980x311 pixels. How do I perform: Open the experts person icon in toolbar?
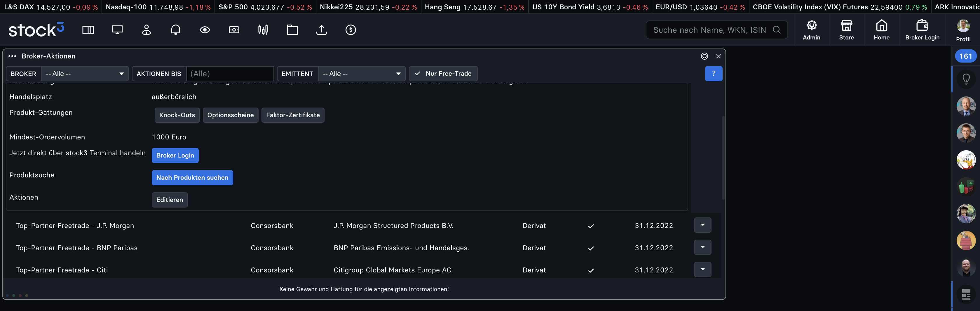pos(147,30)
